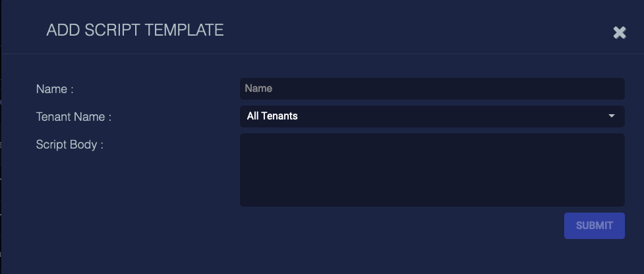Click the Name text input field

coord(432,88)
